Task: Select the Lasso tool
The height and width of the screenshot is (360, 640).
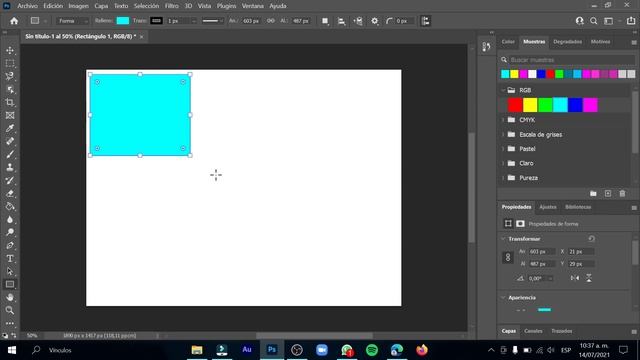Action: [x=10, y=76]
